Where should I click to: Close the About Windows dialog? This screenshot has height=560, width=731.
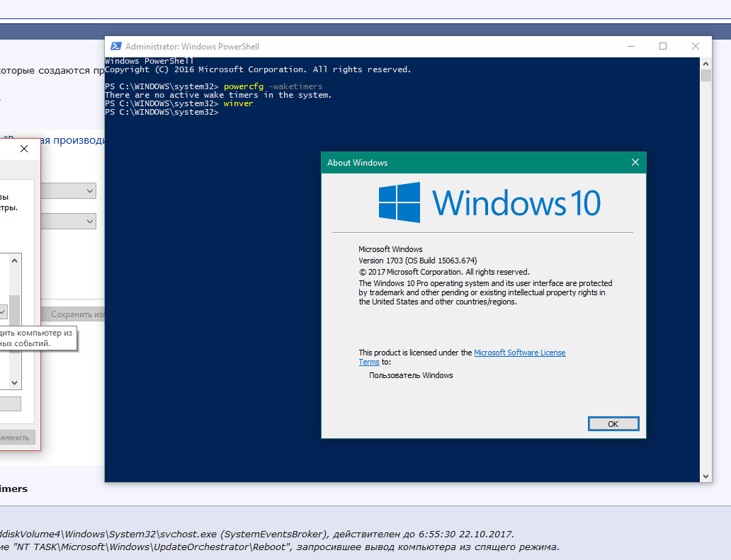pyautogui.click(x=635, y=162)
